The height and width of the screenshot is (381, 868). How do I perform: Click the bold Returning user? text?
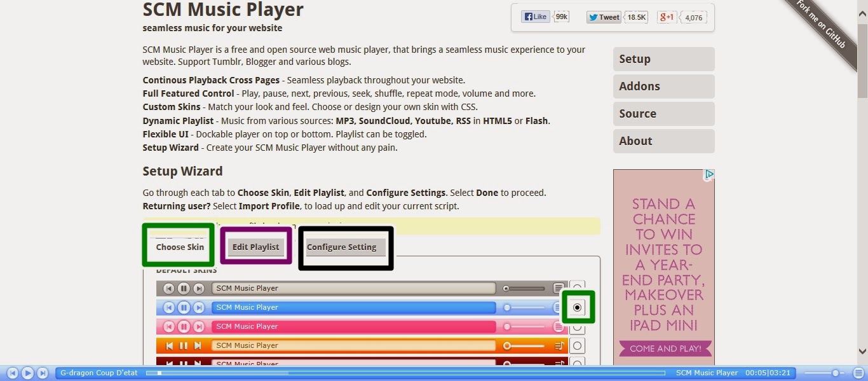tap(176, 206)
